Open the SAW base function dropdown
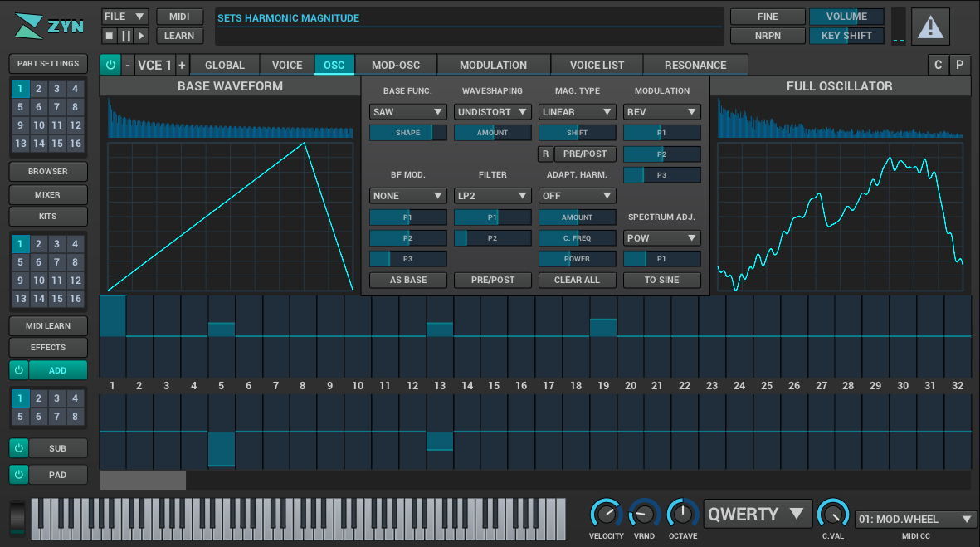 click(x=408, y=112)
